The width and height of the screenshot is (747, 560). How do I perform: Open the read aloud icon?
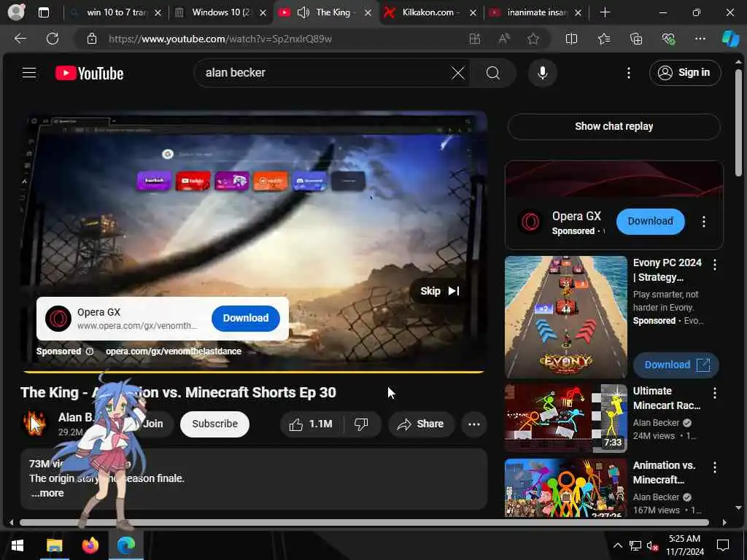tap(503, 39)
